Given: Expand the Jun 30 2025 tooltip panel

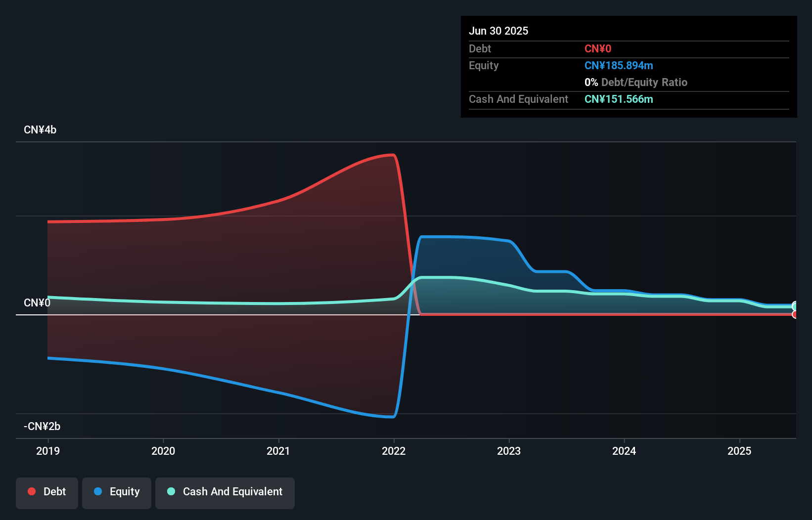Looking at the screenshot, I should coord(498,31).
